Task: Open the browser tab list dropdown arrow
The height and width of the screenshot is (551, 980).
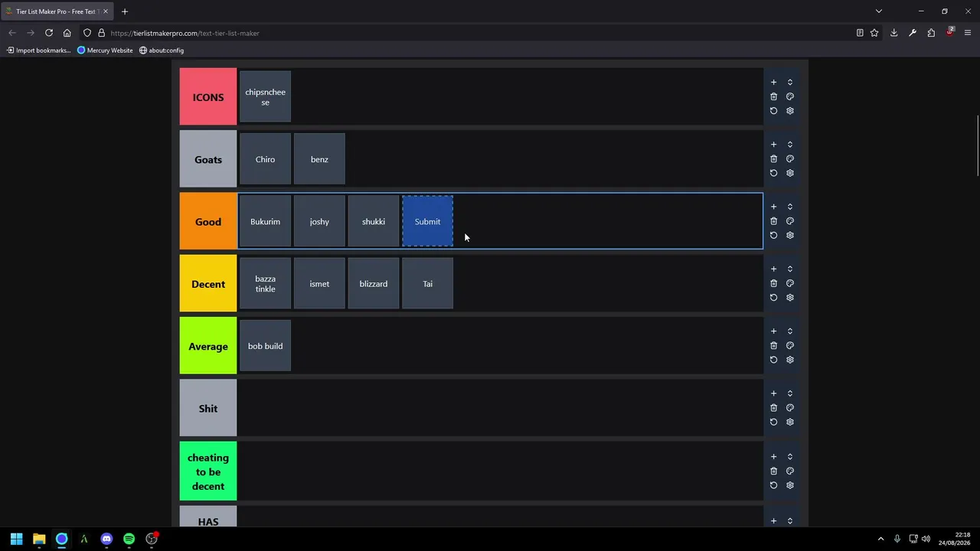Action: (879, 11)
